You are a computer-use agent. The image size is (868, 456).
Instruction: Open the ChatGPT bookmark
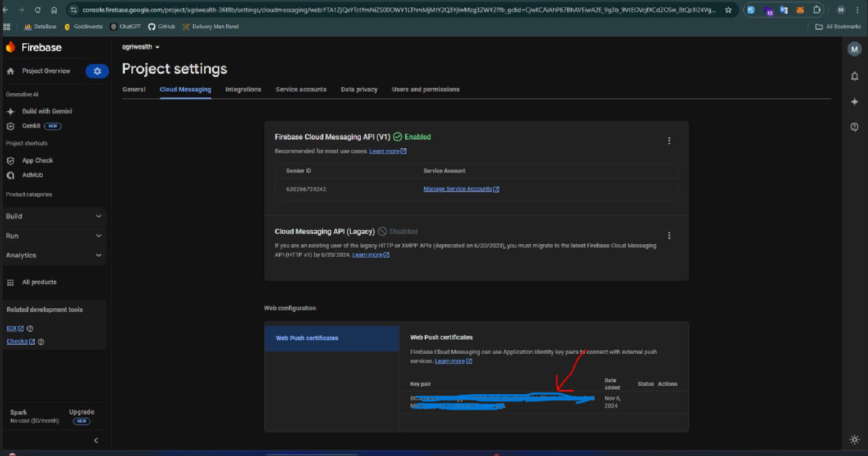click(x=126, y=26)
